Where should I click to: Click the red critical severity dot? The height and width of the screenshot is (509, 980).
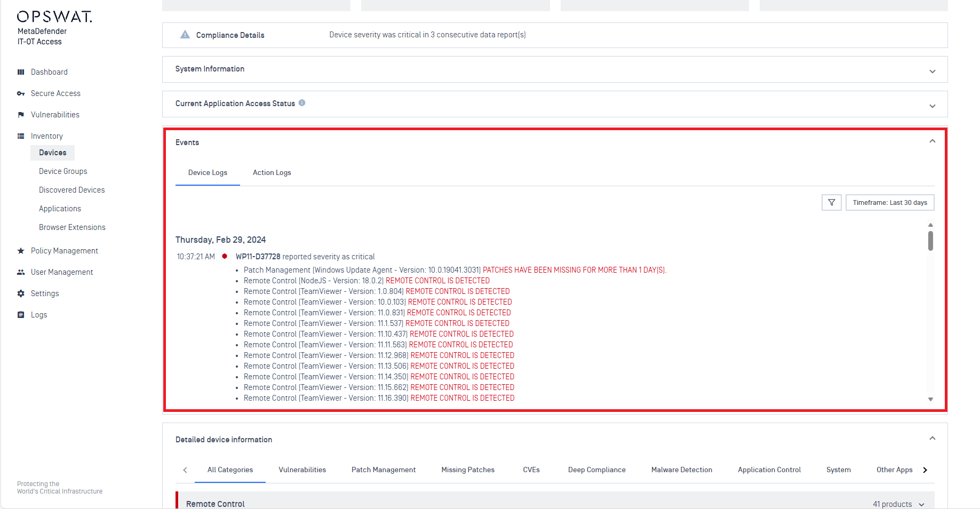(225, 256)
